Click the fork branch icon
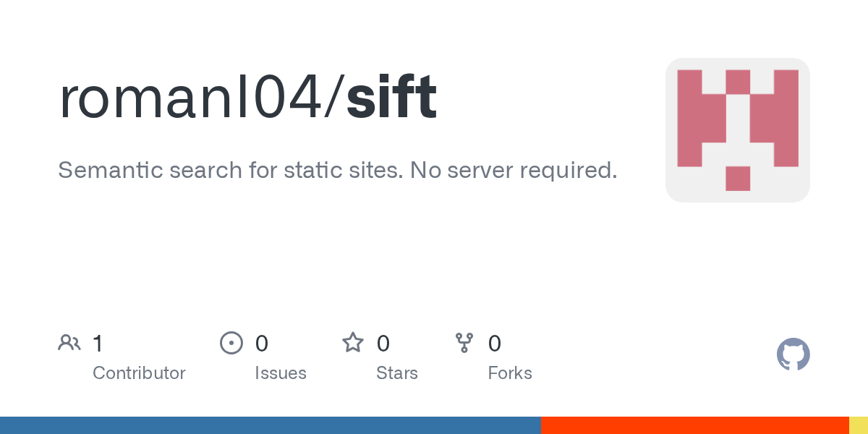This screenshot has width=868, height=434. (464, 343)
